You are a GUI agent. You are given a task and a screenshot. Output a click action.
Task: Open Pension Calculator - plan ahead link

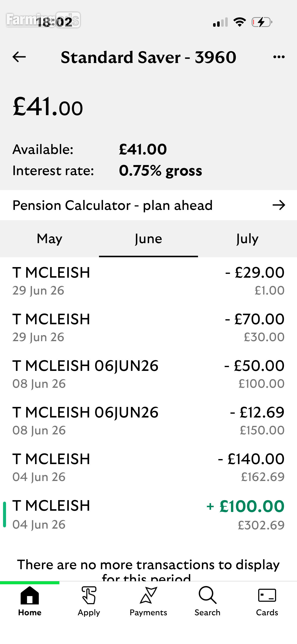[148, 205]
